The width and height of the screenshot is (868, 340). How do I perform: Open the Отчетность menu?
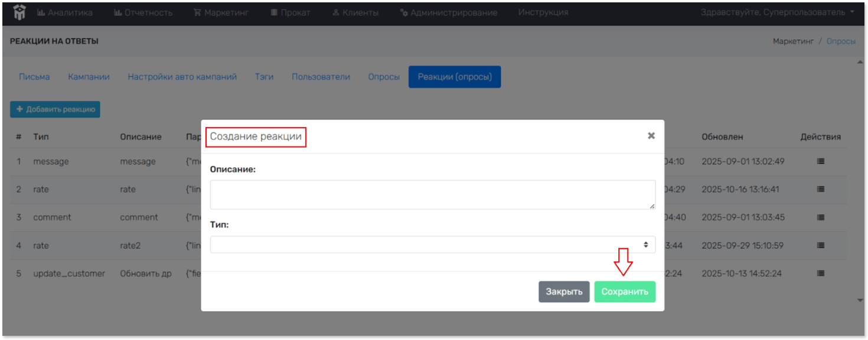coord(143,12)
